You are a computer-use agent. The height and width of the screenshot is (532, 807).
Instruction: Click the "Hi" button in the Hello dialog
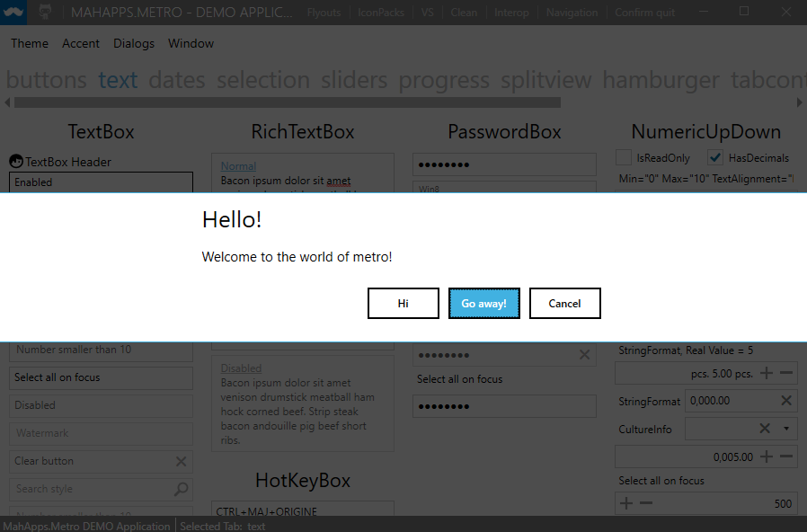point(403,303)
